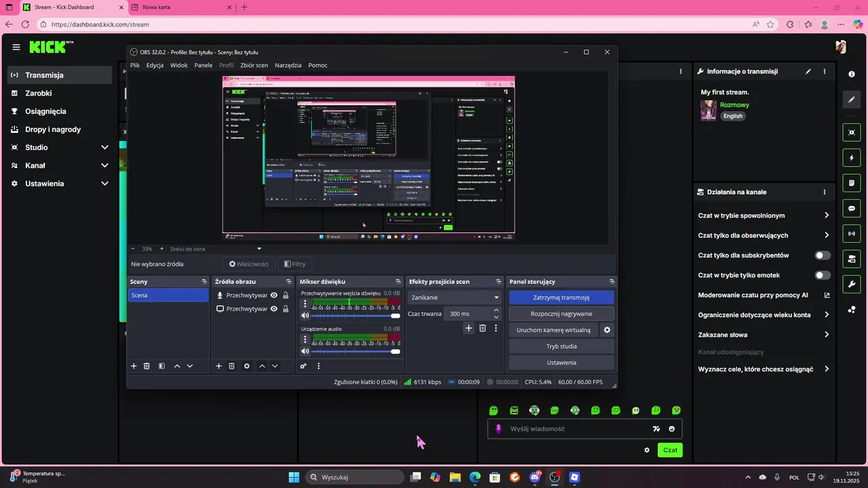Open Informacje o transmisji three-dot menu
Image resolution: width=868 pixels, height=488 pixels.
coord(825,71)
